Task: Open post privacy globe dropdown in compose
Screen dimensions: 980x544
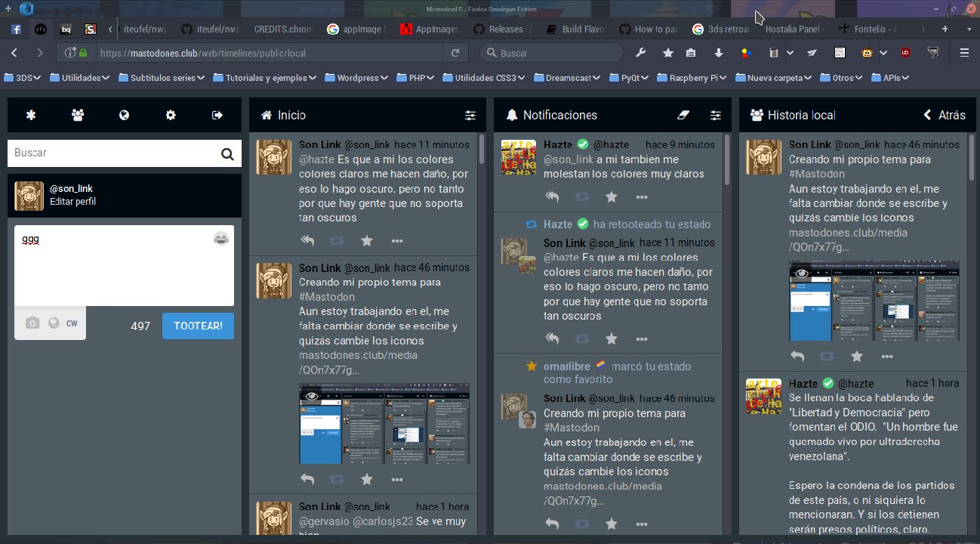Action: (54, 323)
